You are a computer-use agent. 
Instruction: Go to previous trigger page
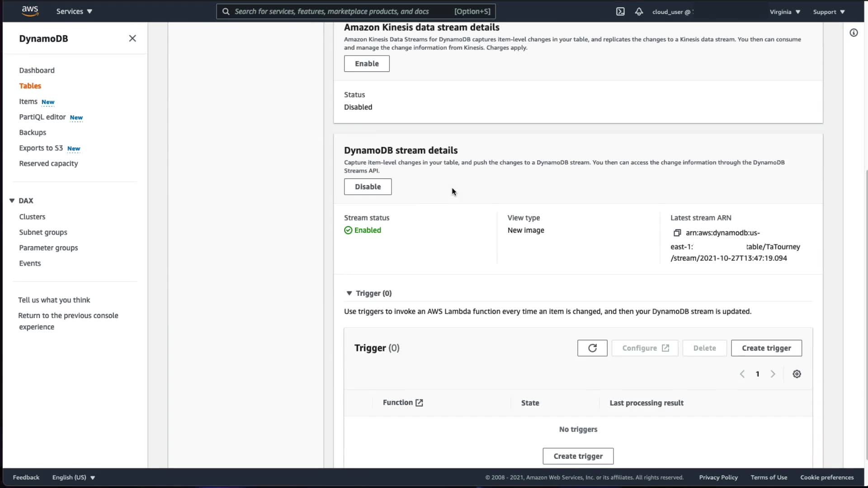[742, 374]
